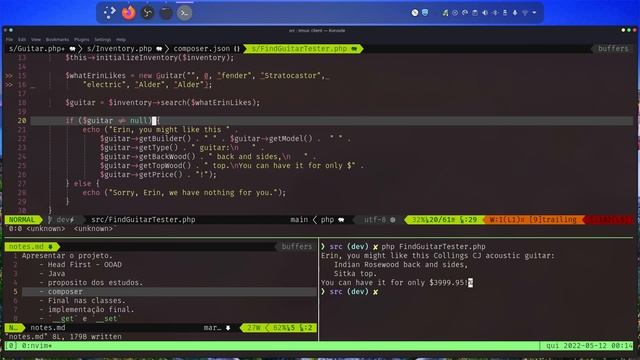Open Konsole File menu
Screen dimensions: 640x360
(9, 40)
